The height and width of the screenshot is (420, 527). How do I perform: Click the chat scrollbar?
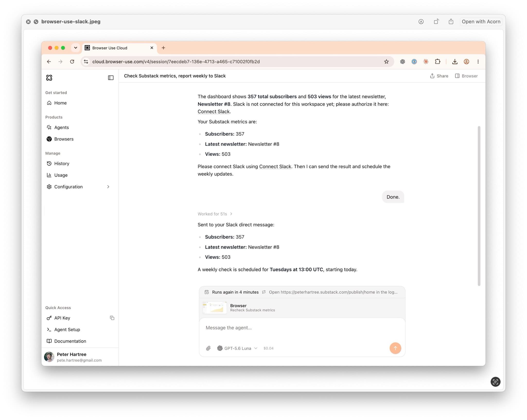479,206
